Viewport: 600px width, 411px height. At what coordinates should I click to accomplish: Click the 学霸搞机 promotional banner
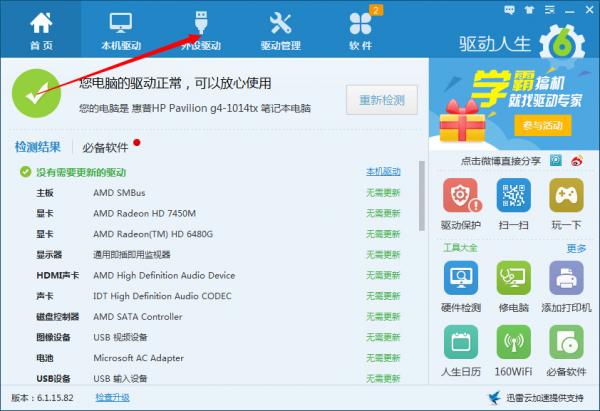coord(514,104)
